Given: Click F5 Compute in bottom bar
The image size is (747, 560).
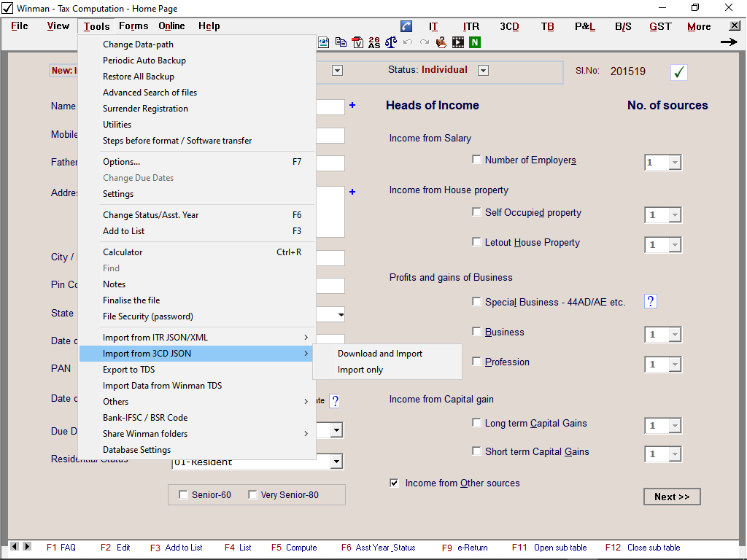Looking at the screenshot, I should [294, 548].
